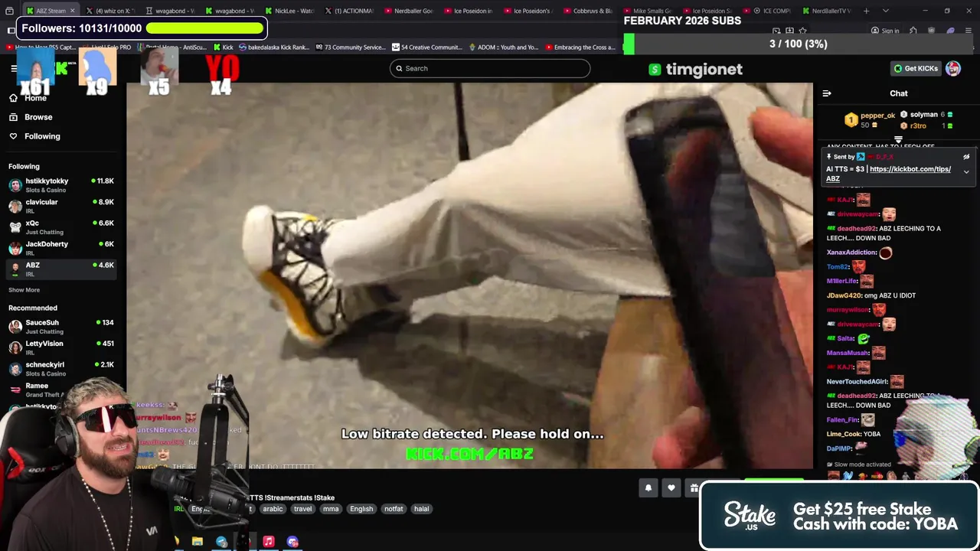Click Sign in on browser toolbar
The image size is (980, 551).
tap(885, 31)
